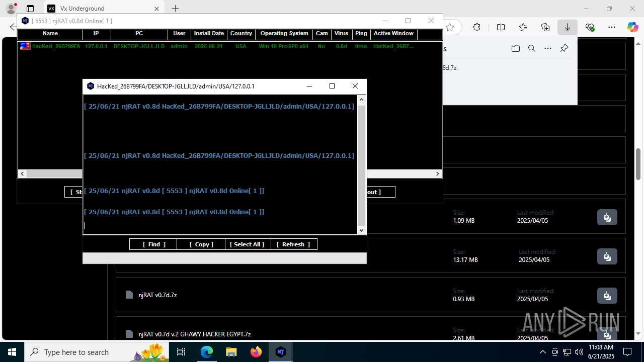
Task: Pin the Downloads flyout
Action: [x=565, y=48]
